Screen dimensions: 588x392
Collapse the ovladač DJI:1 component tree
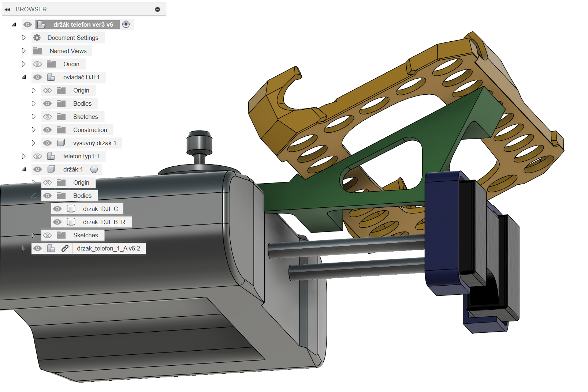coord(24,77)
